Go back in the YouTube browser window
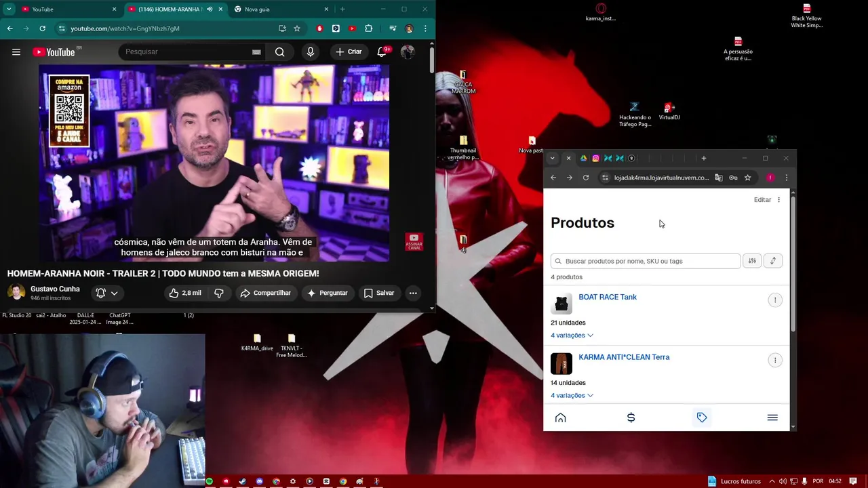 point(9,28)
